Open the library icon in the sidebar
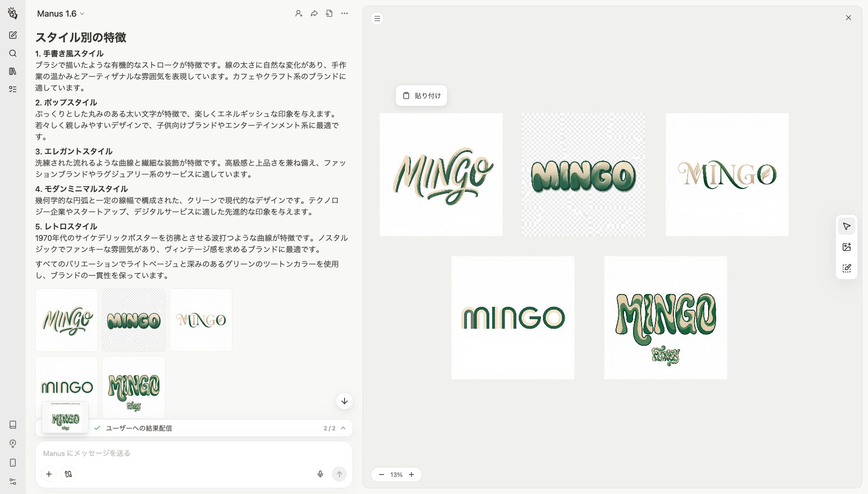This screenshot has width=868, height=494. click(13, 71)
